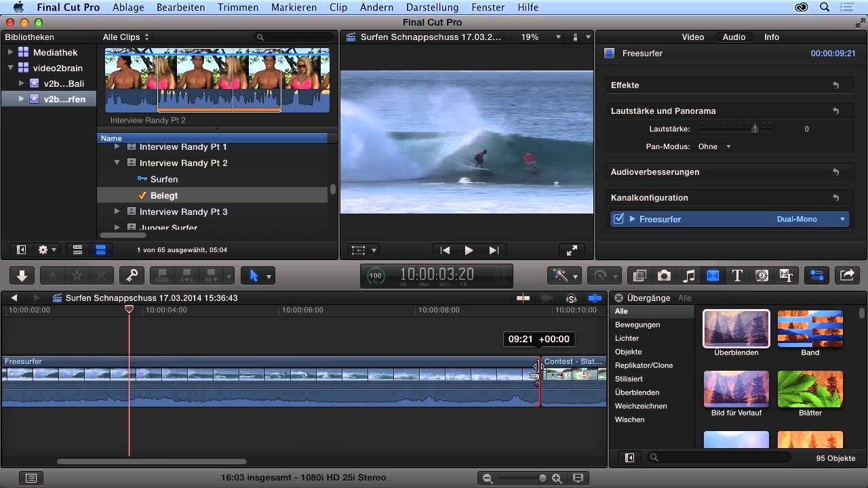Reset the Audioverbesserungen section
Screen dimensions: 868x488
835,172
